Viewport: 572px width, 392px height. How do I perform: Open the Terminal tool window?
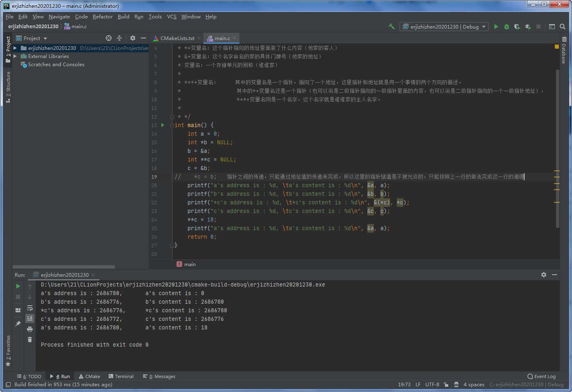[x=121, y=376]
